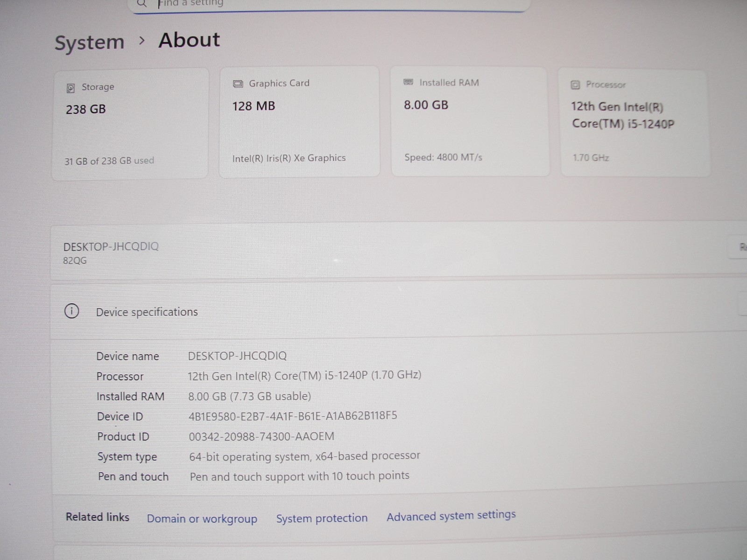Image resolution: width=747 pixels, height=560 pixels.
Task: Select the DESKTOP-JHCQDIQ header name
Action: [111, 246]
